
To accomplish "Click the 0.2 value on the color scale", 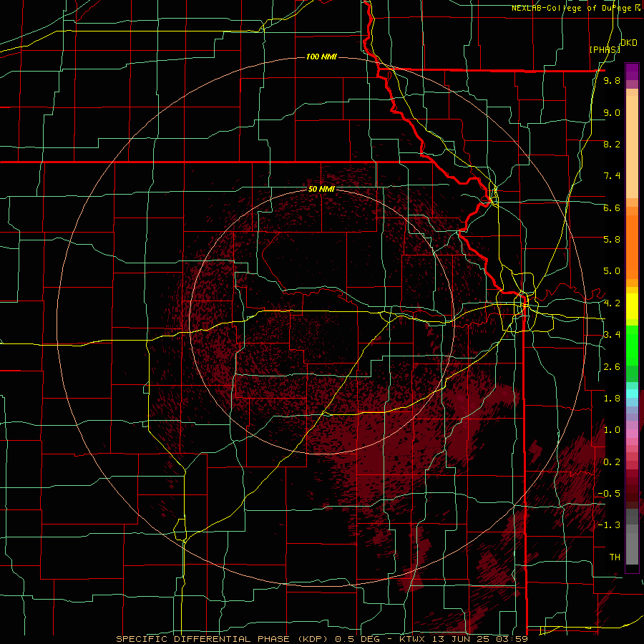I will tap(612, 462).
